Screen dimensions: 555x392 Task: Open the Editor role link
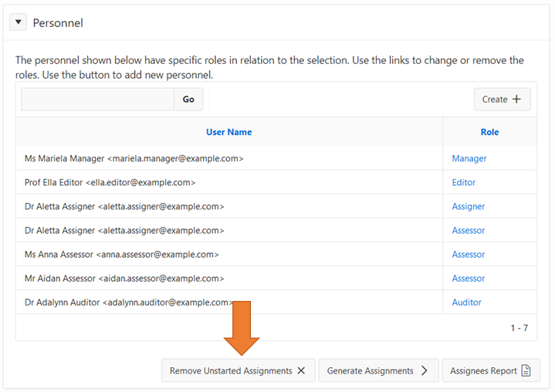[x=464, y=183]
